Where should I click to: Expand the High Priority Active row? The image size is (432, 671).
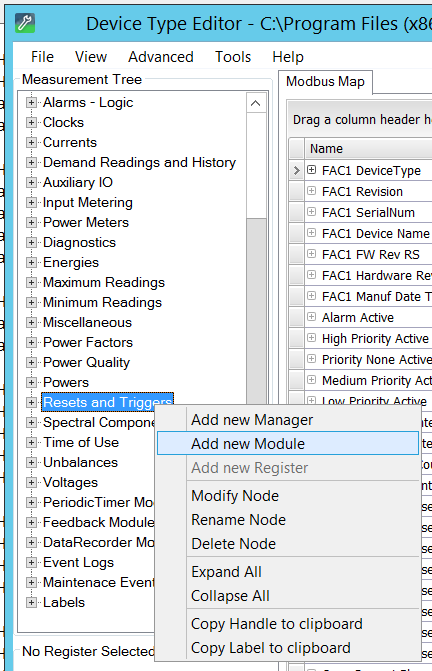311,338
